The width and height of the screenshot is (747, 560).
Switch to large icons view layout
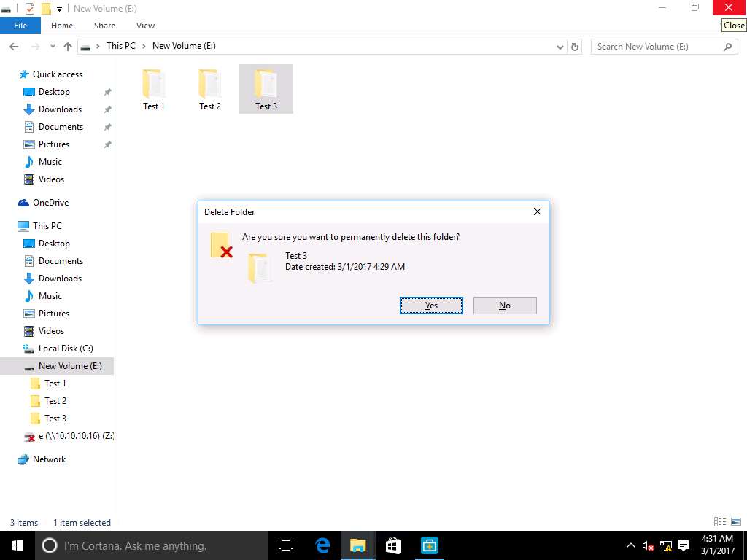tap(736, 522)
